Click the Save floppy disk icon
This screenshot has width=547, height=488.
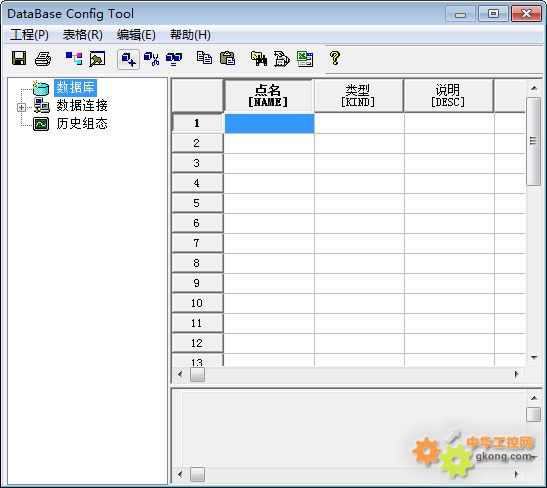tap(19, 58)
